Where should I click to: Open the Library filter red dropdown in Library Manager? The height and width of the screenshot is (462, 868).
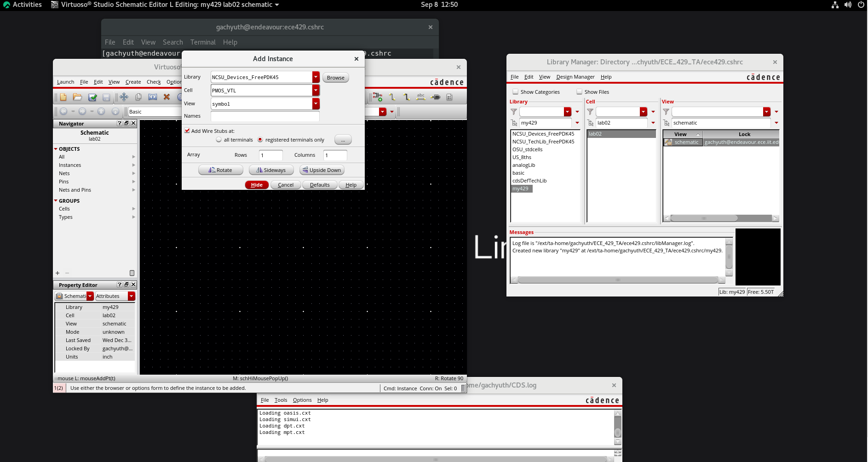[568, 112]
